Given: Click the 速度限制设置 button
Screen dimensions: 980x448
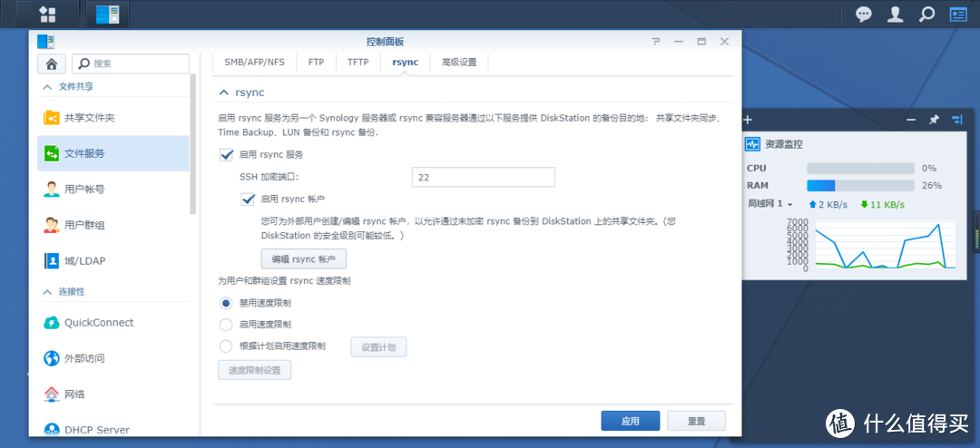Looking at the screenshot, I should (x=254, y=370).
